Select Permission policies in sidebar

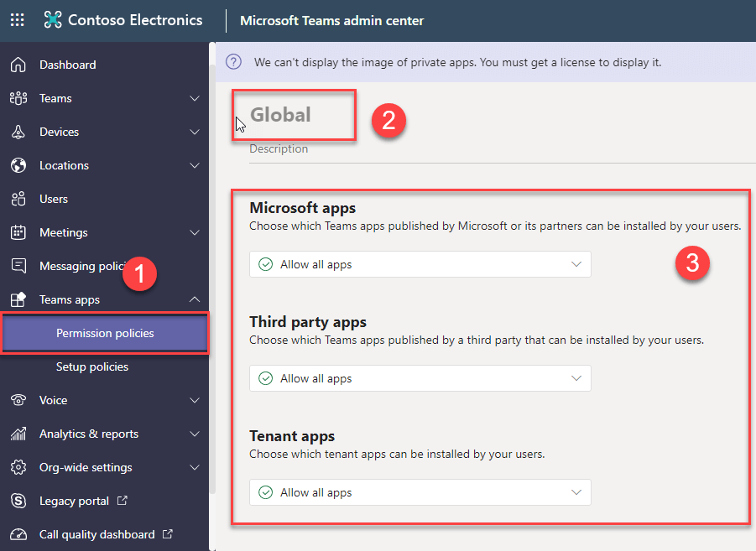click(x=105, y=333)
